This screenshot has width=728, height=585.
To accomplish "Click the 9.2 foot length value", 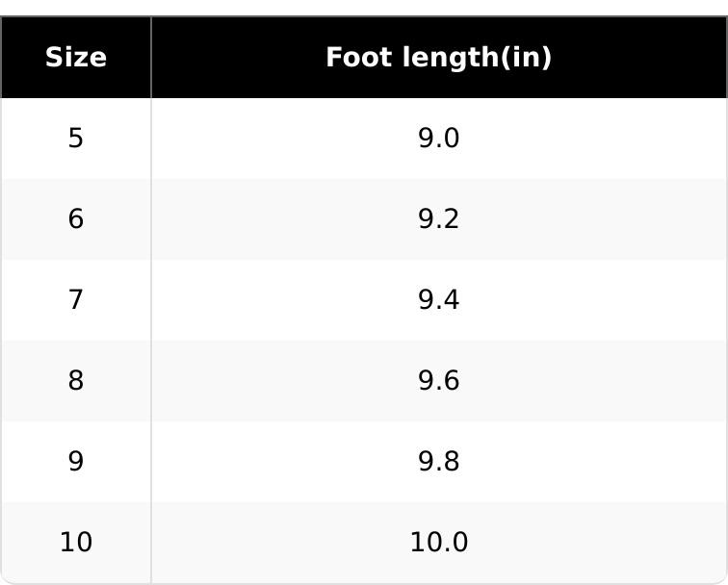I will [439, 219].
